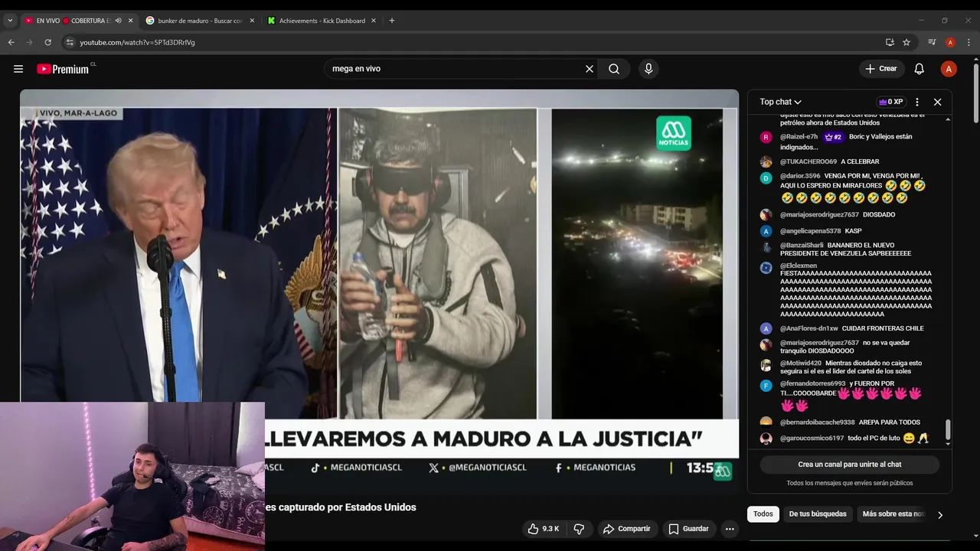The width and height of the screenshot is (980, 551).
Task: Click the Guardar save button
Action: (x=689, y=529)
